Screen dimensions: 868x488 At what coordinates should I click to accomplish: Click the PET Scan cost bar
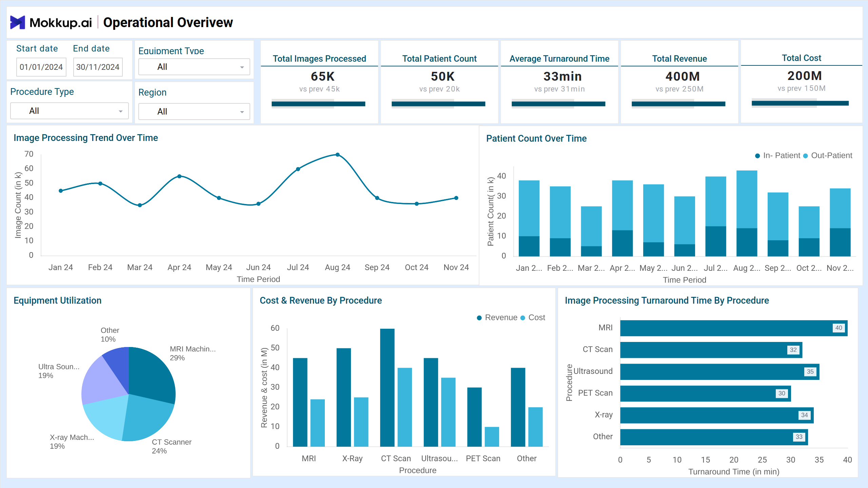(492, 436)
